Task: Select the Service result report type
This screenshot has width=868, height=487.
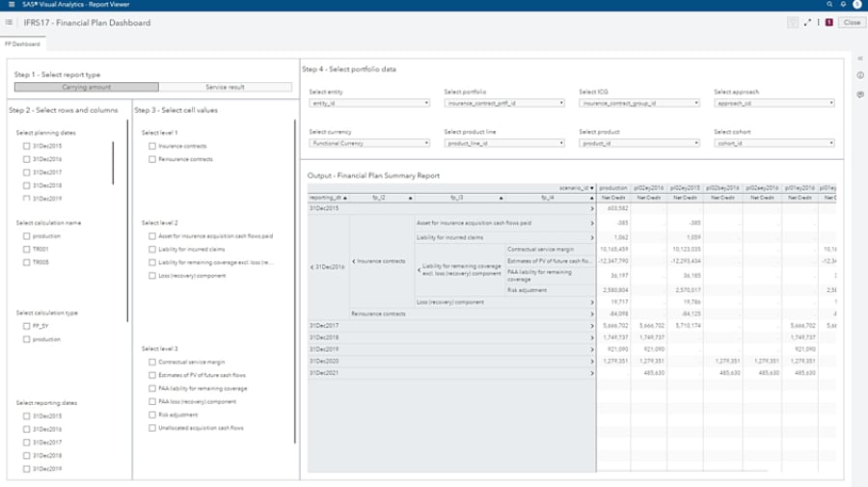Action: pos(225,87)
